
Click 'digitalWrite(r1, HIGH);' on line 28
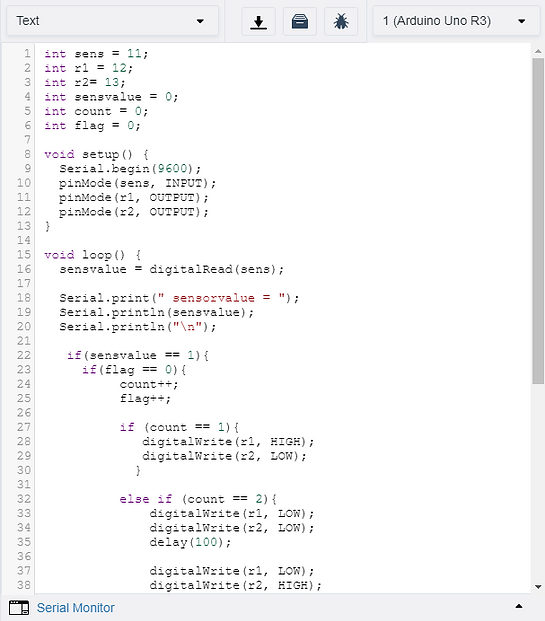228,442
